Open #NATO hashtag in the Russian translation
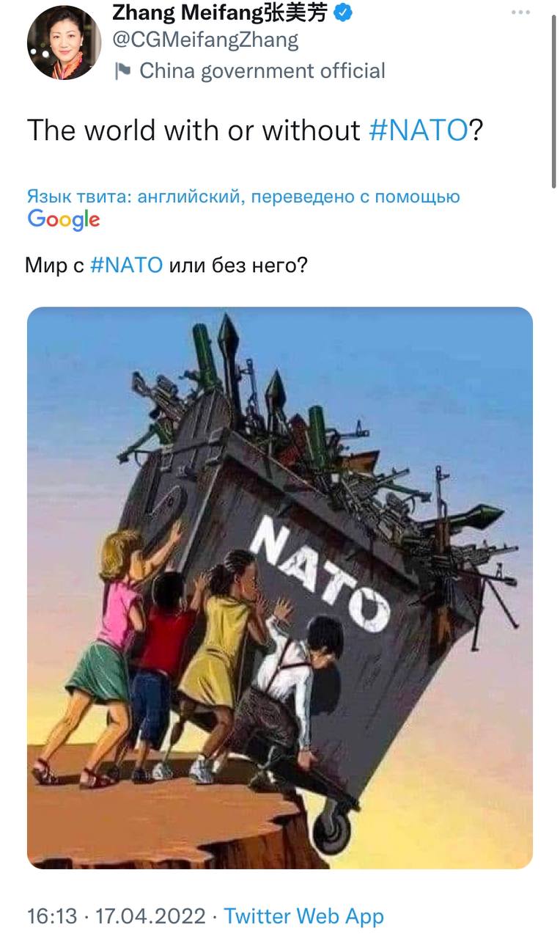 coord(126,265)
